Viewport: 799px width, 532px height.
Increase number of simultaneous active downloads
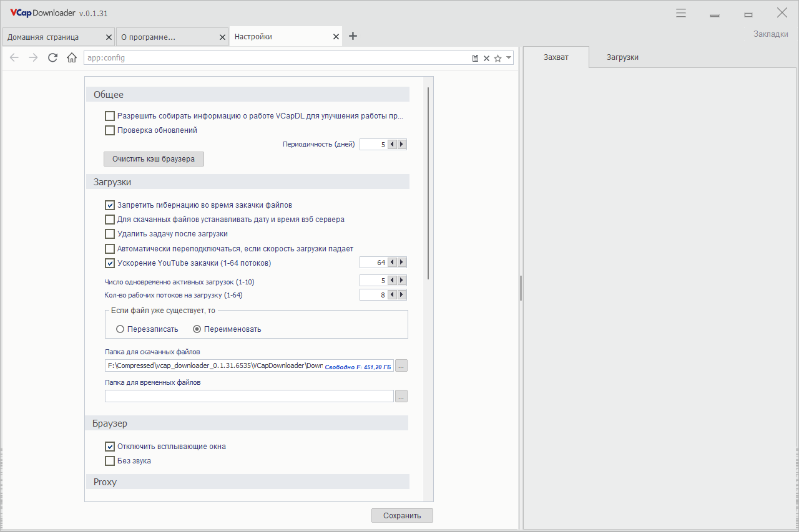tap(402, 281)
